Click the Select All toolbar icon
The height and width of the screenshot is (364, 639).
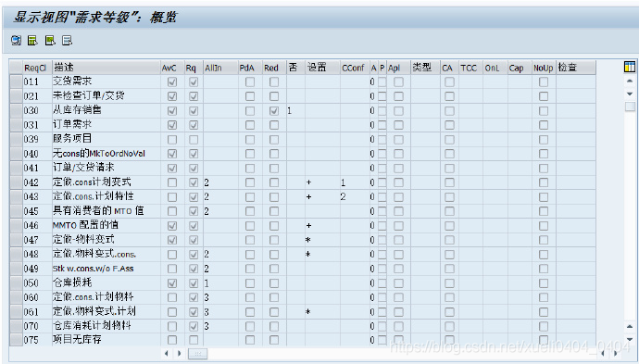point(32,41)
